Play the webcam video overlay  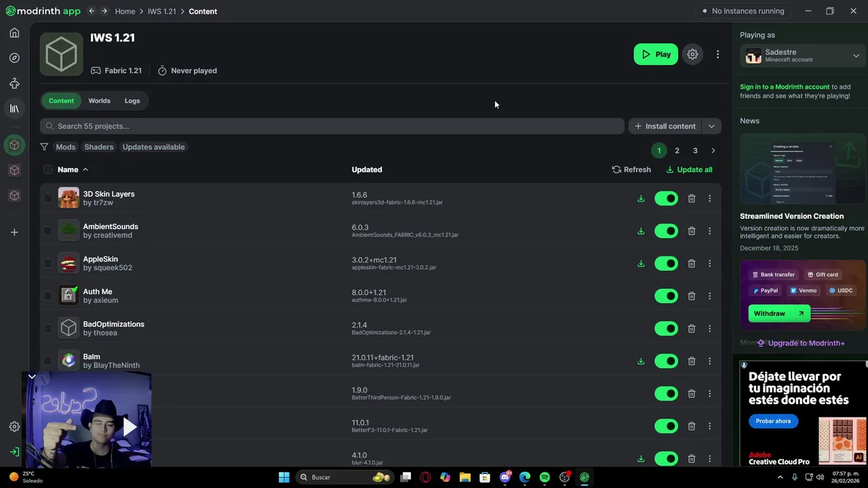point(129,427)
